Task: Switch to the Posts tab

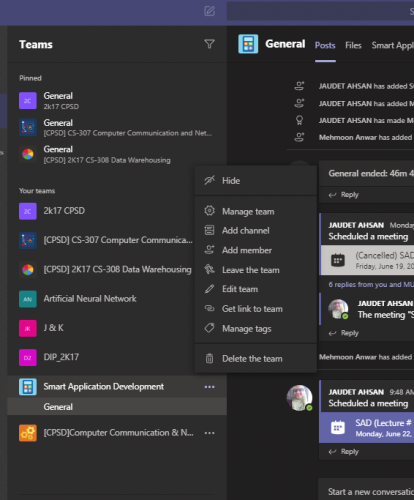Action: (325, 45)
